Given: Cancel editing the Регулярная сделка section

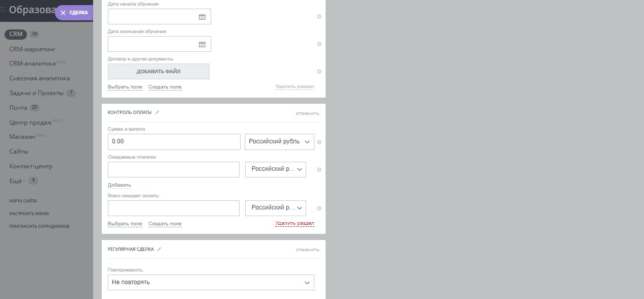Looking at the screenshot, I should point(308,250).
